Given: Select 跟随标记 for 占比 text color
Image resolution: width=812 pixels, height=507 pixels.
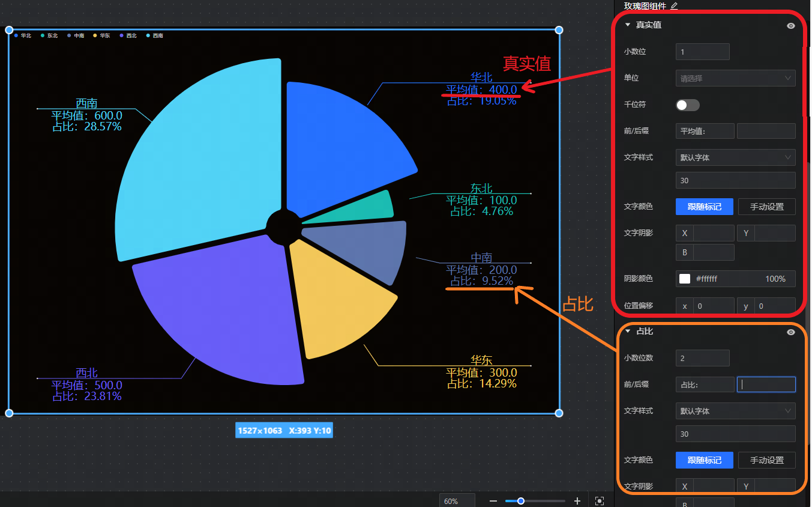Looking at the screenshot, I should point(704,460).
